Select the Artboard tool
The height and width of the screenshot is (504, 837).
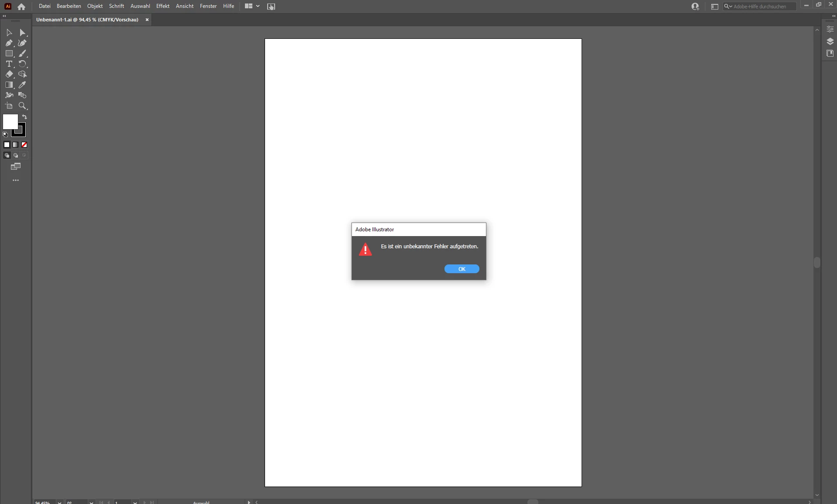9,106
